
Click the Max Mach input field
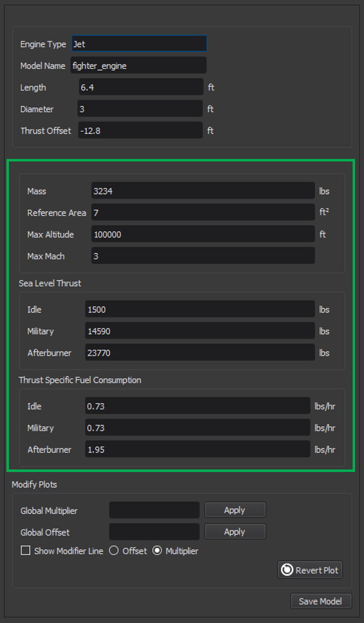click(203, 256)
